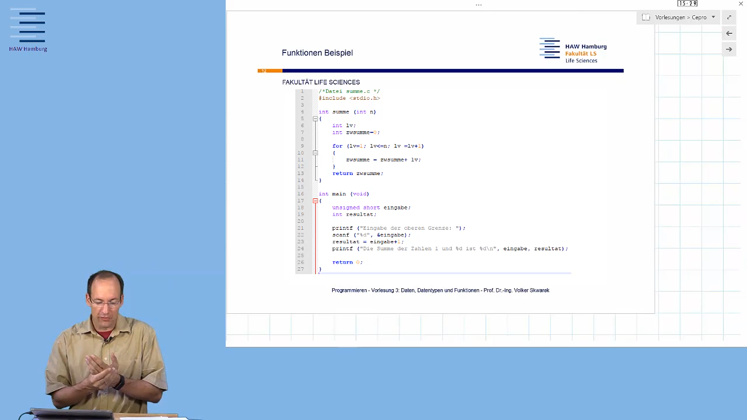Close the panel with the X icon
The width and height of the screenshot is (747, 420).
tap(740, 4)
